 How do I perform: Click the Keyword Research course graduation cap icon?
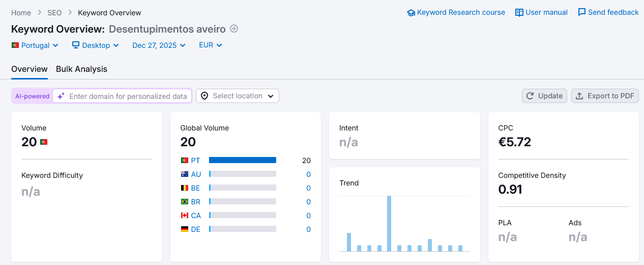[411, 13]
